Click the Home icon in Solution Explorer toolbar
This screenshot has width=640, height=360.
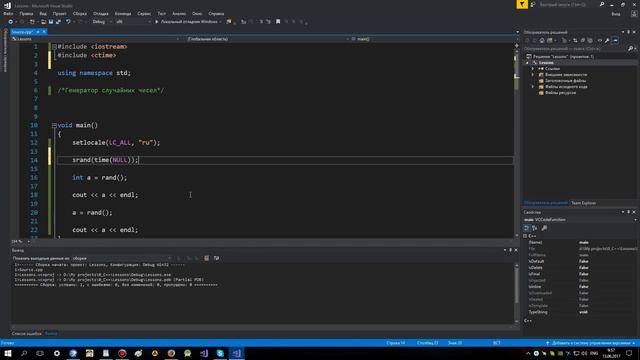(542, 40)
